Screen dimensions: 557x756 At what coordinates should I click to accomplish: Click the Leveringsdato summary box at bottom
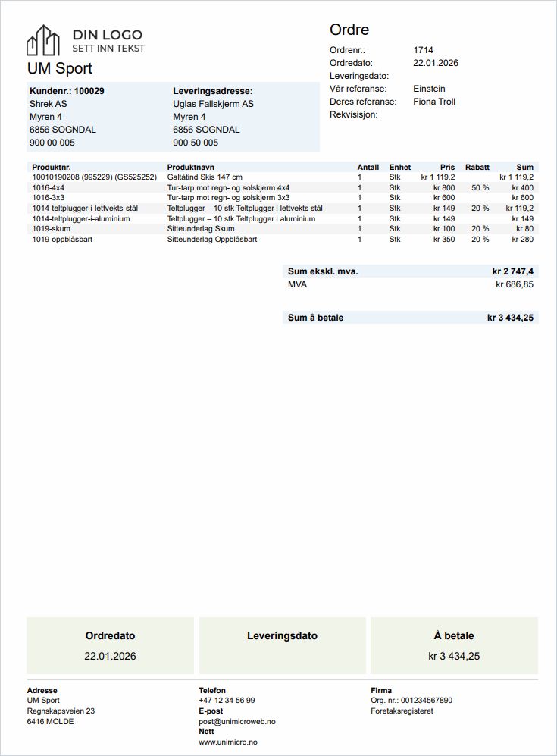click(x=282, y=645)
